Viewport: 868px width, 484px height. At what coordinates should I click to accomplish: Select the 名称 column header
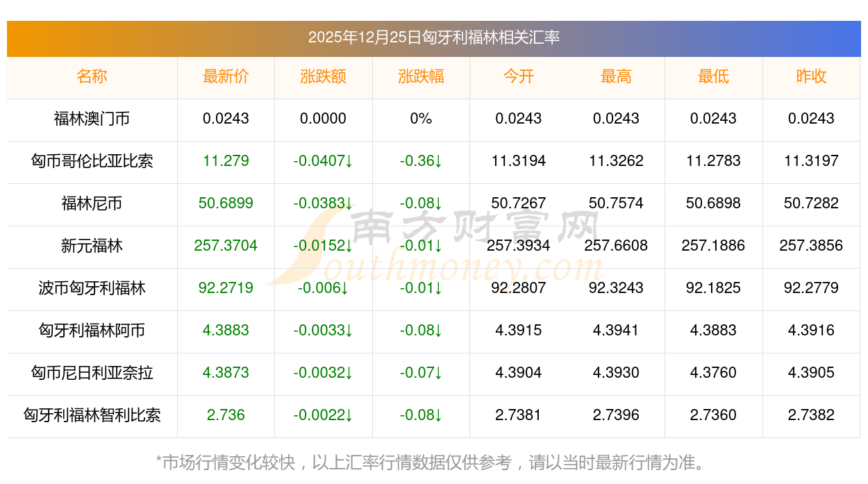(92, 76)
